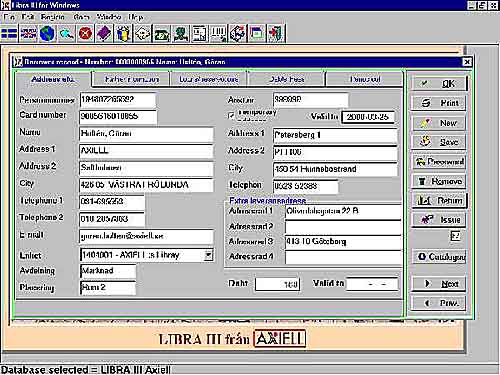
Task: Click the red circle X toolbar icon
Action: pyautogui.click(x=85, y=34)
